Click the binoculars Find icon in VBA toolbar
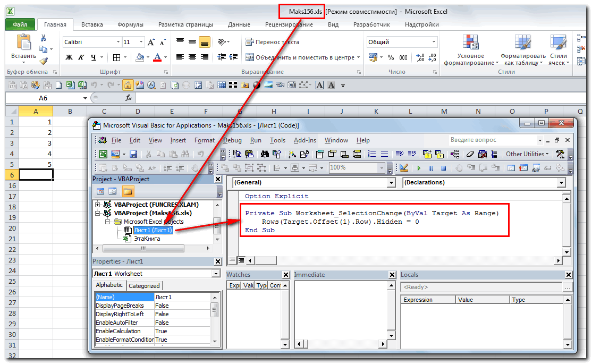Viewport: 592px width, 364px height. coord(265,154)
